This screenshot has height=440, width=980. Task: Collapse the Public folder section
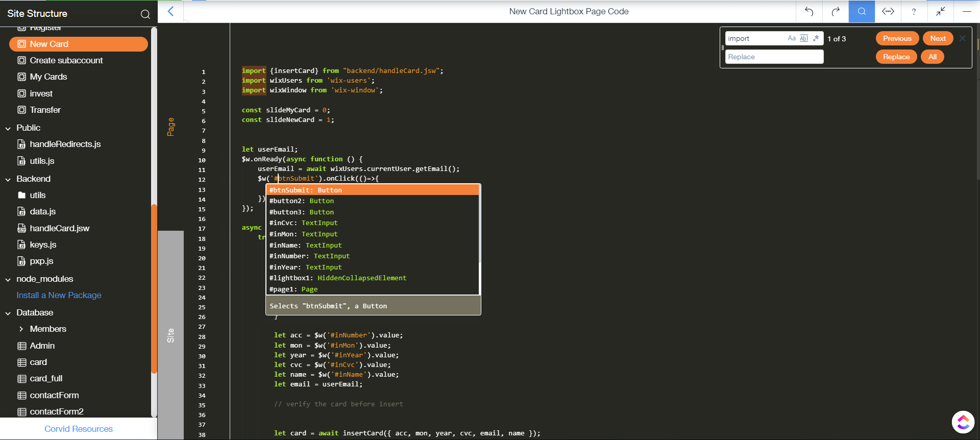point(8,128)
